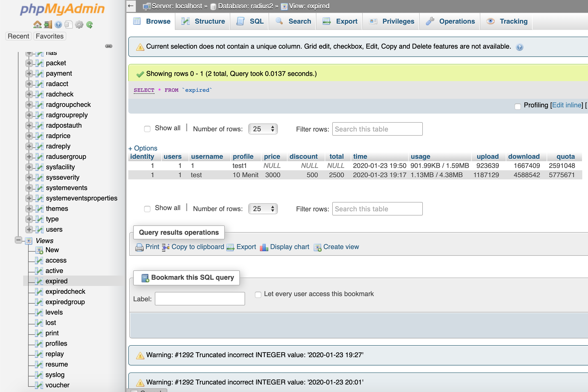Enable Let every user access this bookmark
The height and width of the screenshot is (392, 588).
[258, 295]
